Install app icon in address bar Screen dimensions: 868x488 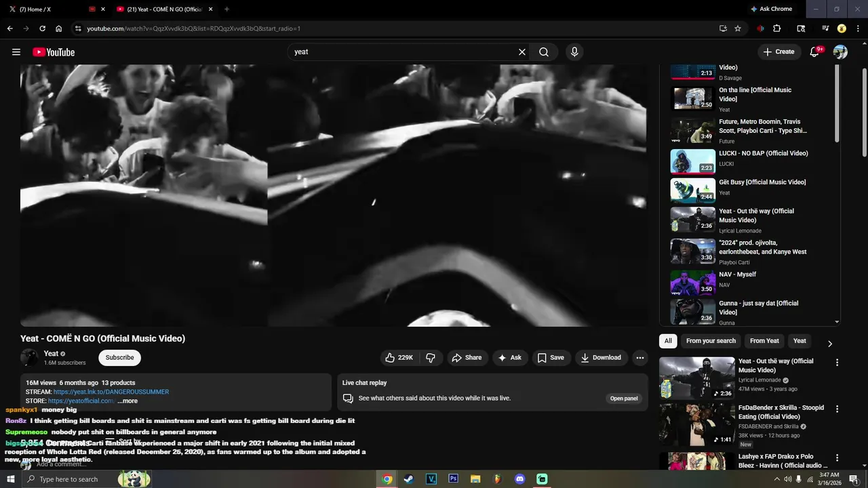coord(723,28)
